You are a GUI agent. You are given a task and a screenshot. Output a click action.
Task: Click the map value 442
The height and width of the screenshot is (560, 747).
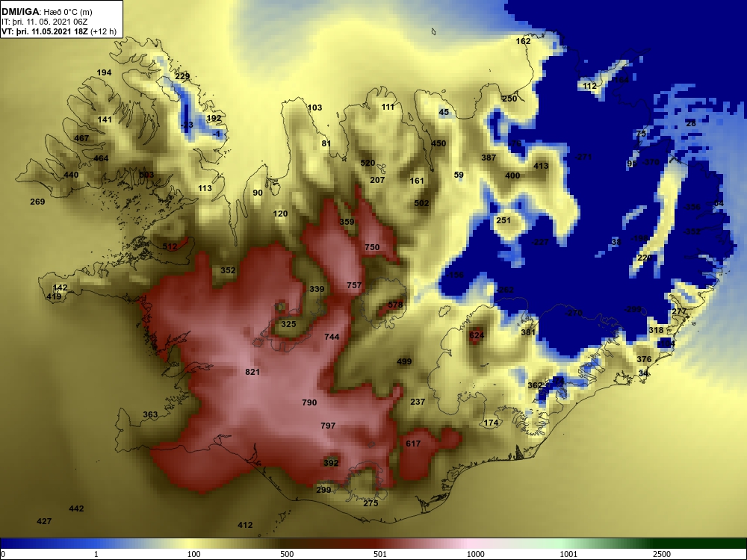(x=76, y=508)
